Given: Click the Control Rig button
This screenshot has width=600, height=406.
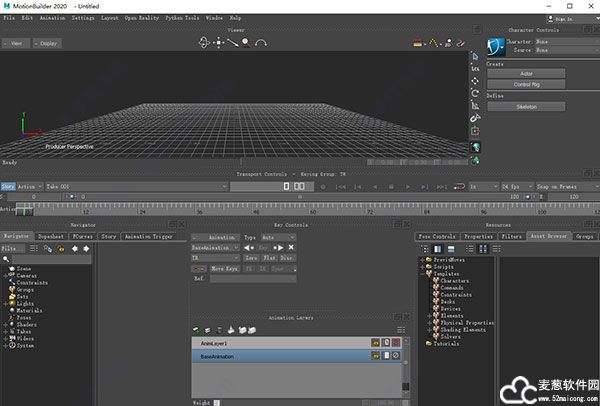Looking at the screenshot, I should coord(526,83).
